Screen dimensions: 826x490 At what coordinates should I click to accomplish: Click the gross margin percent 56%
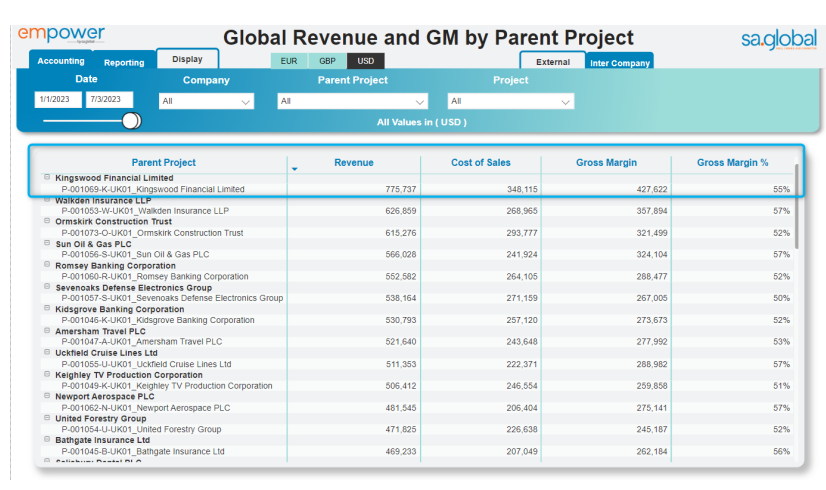781,452
